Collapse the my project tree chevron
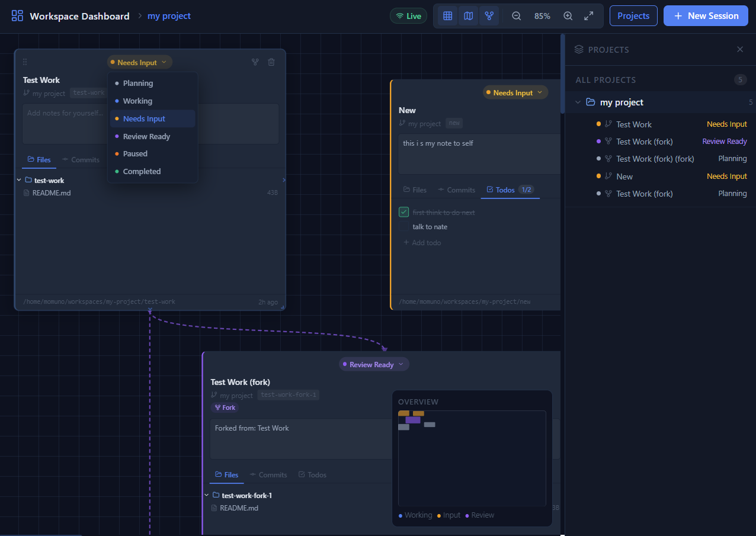The height and width of the screenshot is (536, 756). coord(578,102)
